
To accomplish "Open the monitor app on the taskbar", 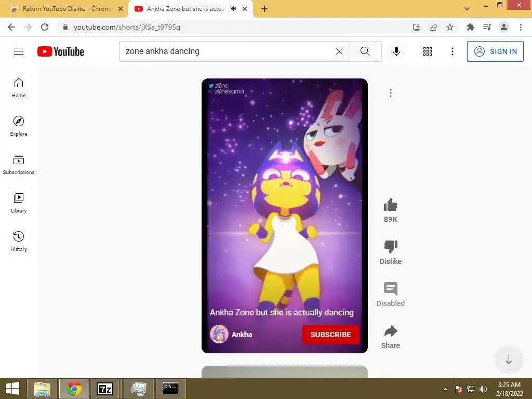I will tap(139, 389).
